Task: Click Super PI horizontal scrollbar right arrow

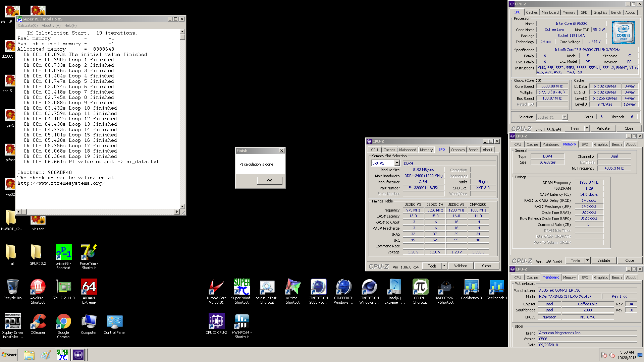Action: point(177,212)
